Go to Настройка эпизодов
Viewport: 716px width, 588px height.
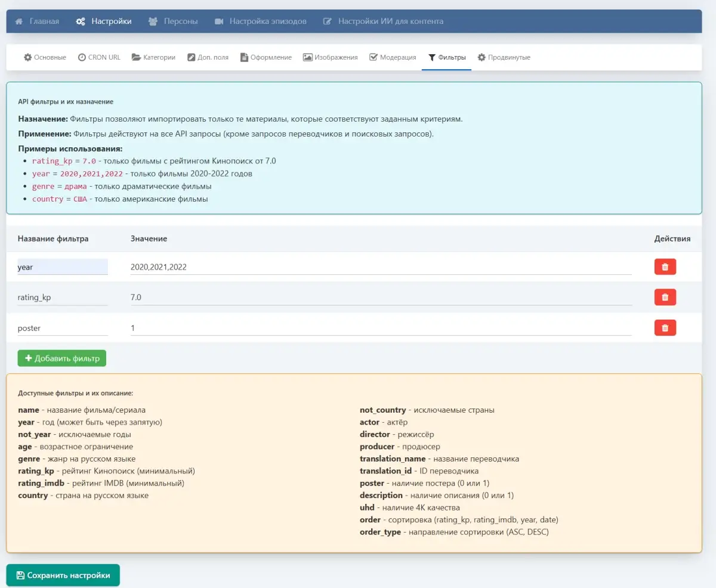260,21
